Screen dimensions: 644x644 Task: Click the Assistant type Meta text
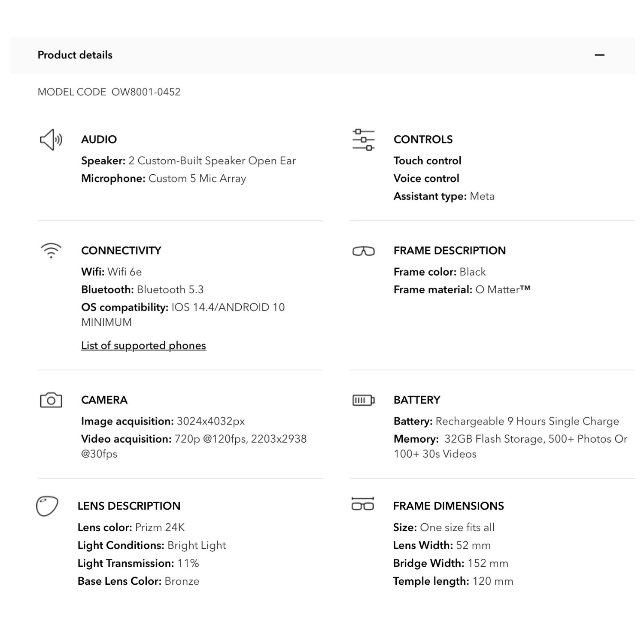click(444, 196)
